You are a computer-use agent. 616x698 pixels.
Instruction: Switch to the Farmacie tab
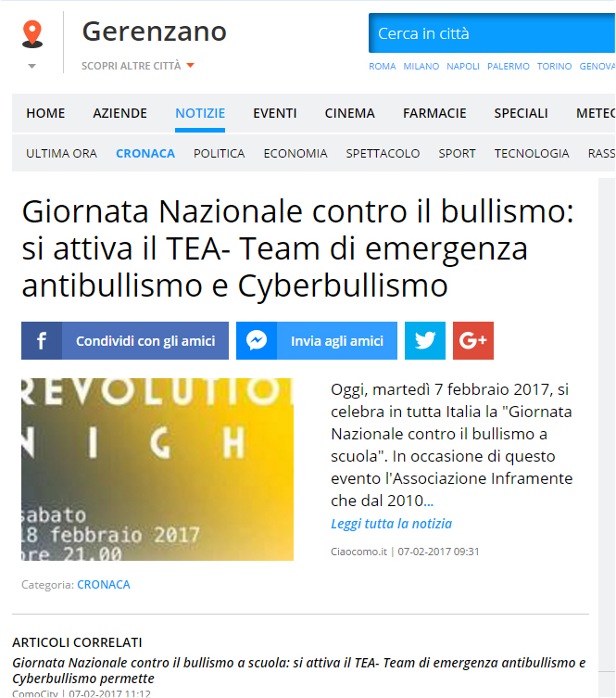(x=434, y=113)
